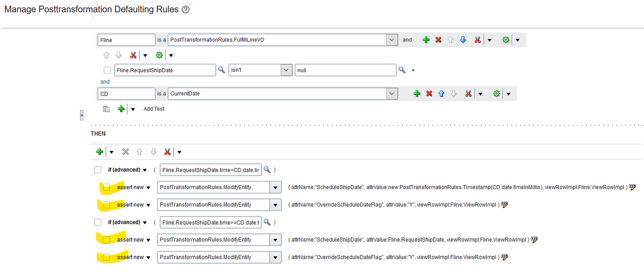Click green plus in the CD pattern row
The image size is (644, 277).
point(417,94)
